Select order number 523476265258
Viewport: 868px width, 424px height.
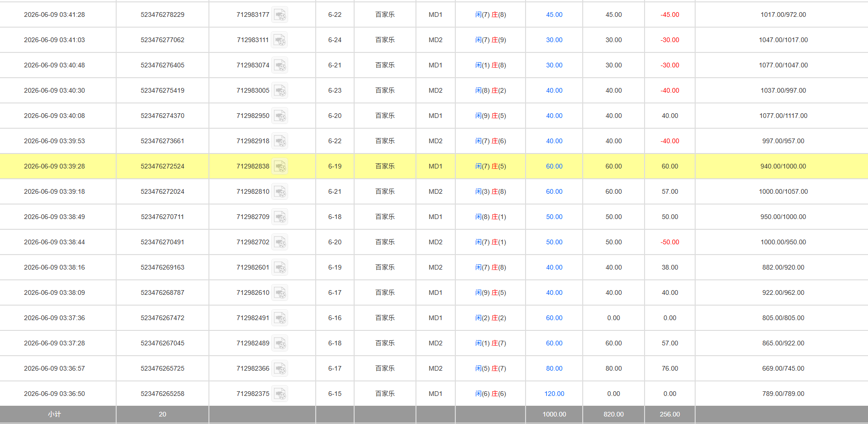pyautogui.click(x=163, y=394)
